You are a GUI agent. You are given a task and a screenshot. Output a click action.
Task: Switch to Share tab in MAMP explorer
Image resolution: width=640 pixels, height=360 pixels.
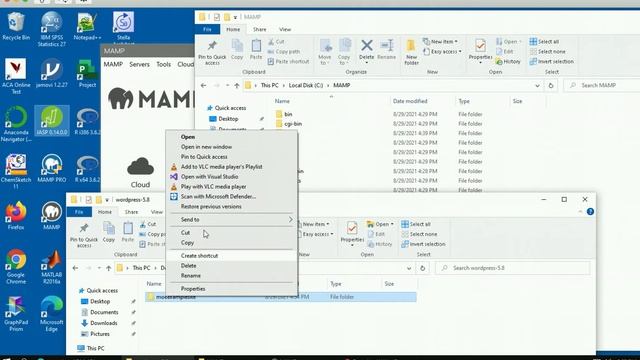click(260, 29)
